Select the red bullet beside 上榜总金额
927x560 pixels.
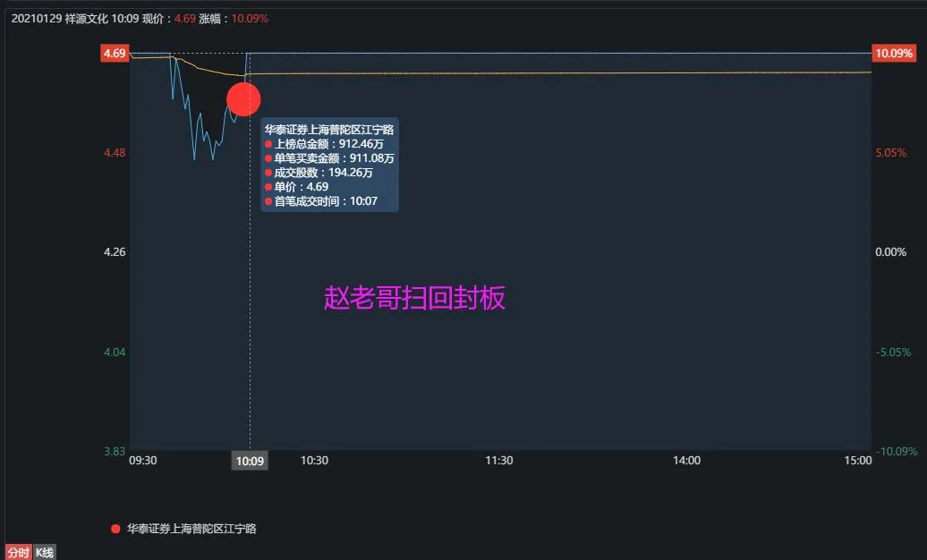(268, 144)
